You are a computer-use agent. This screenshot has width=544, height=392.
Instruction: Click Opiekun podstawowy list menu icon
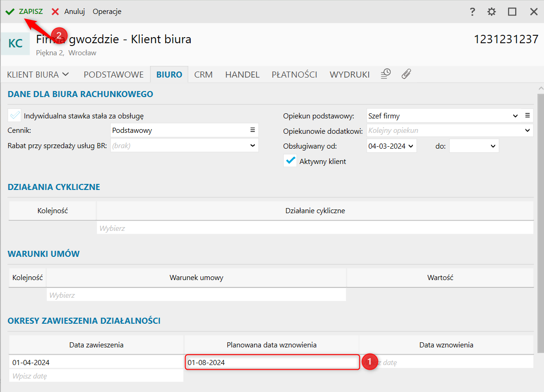[527, 116]
